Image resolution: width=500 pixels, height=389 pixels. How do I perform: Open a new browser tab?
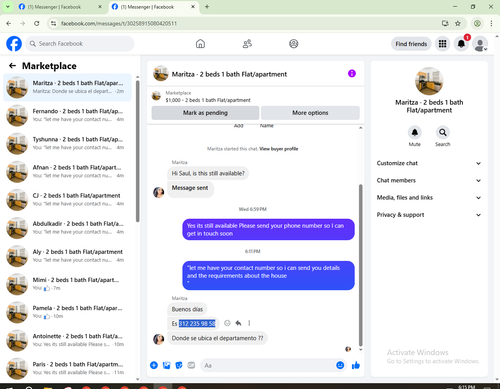[x=207, y=7]
